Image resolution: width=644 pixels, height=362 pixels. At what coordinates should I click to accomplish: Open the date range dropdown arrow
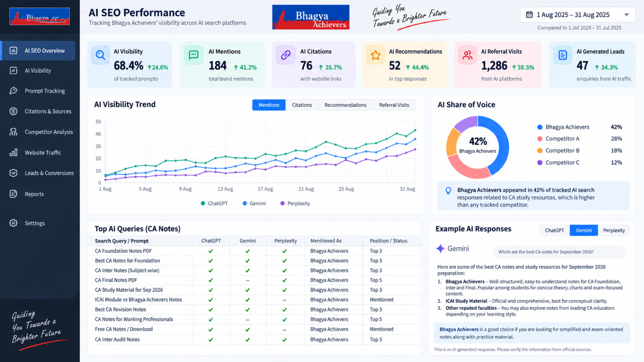pyautogui.click(x=627, y=15)
